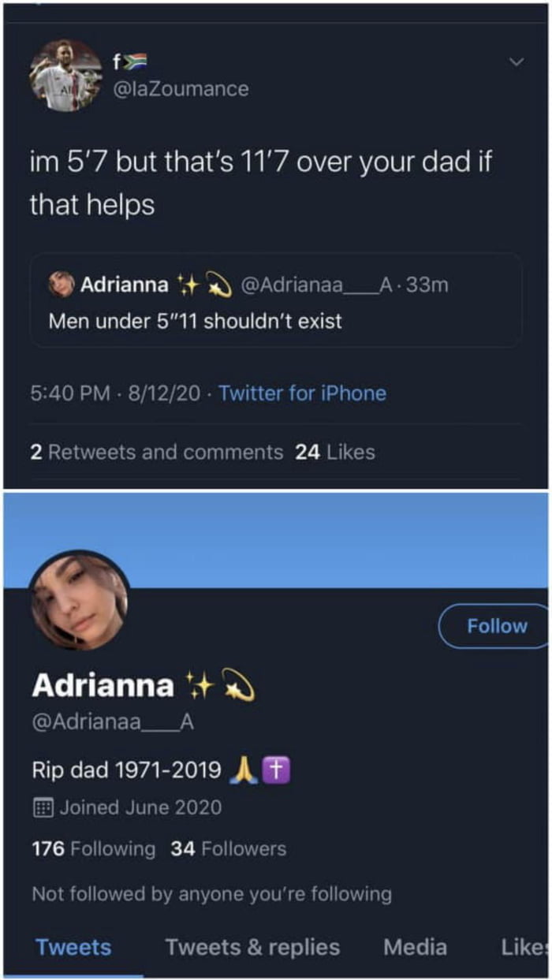Image resolution: width=552 pixels, height=980 pixels.
Task: Open the tweet options chevron menu
Action: point(517,61)
